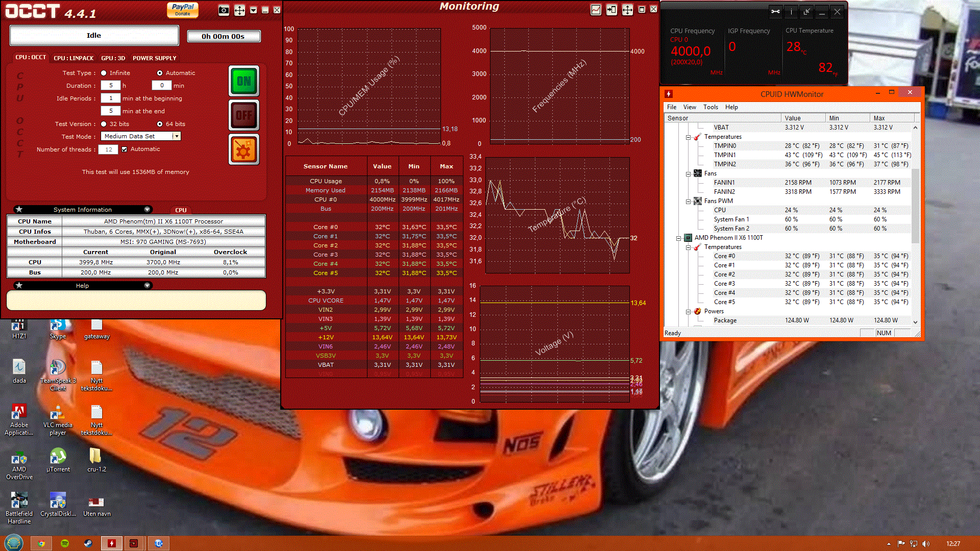Select the CPU:OCCT tab
This screenshot has width=980, height=551.
coord(31,58)
